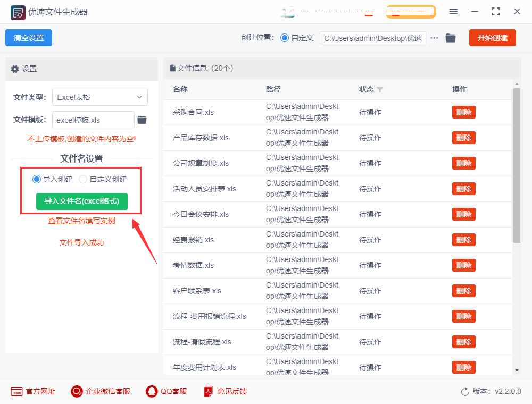
Task: Open QQ客服 penguin icon
Action: (x=151, y=391)
